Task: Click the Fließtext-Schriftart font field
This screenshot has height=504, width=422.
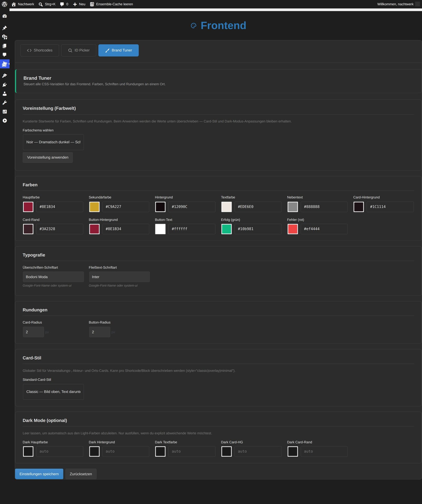Action: (119, 277)
